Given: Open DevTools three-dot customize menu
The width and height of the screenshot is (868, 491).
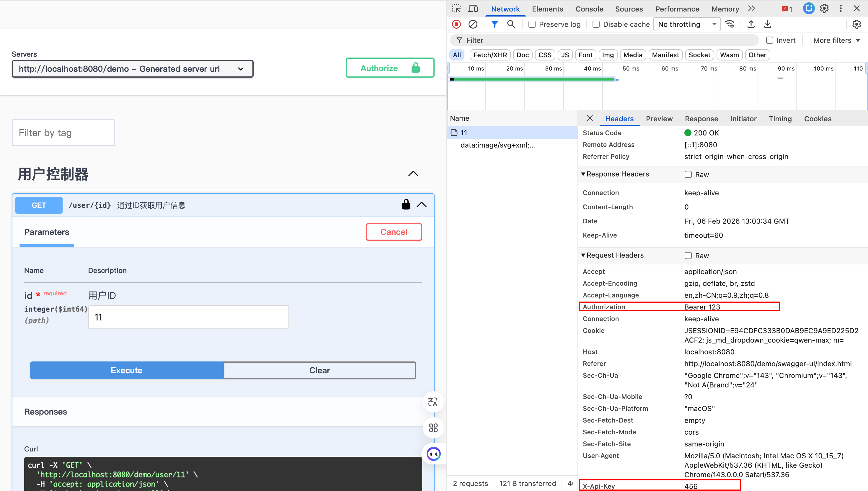Looking at the screenshot, I should (841, 9).
